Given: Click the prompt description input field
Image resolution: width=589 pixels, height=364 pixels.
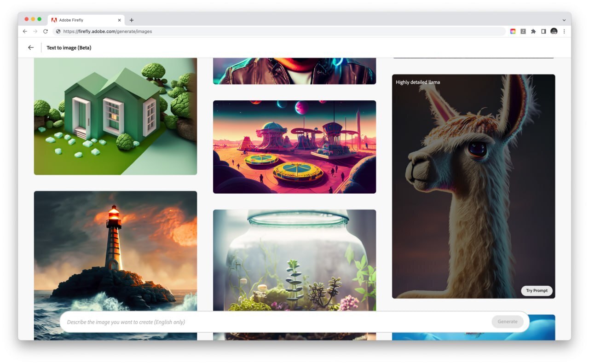Looking at the screenshot, I should pyautogui.click(x=276, y=322).
